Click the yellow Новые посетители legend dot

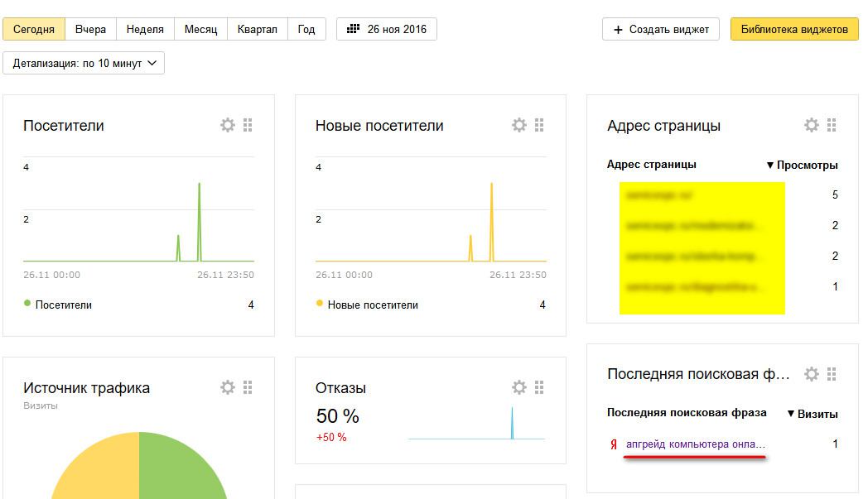[x=320, y=303]
